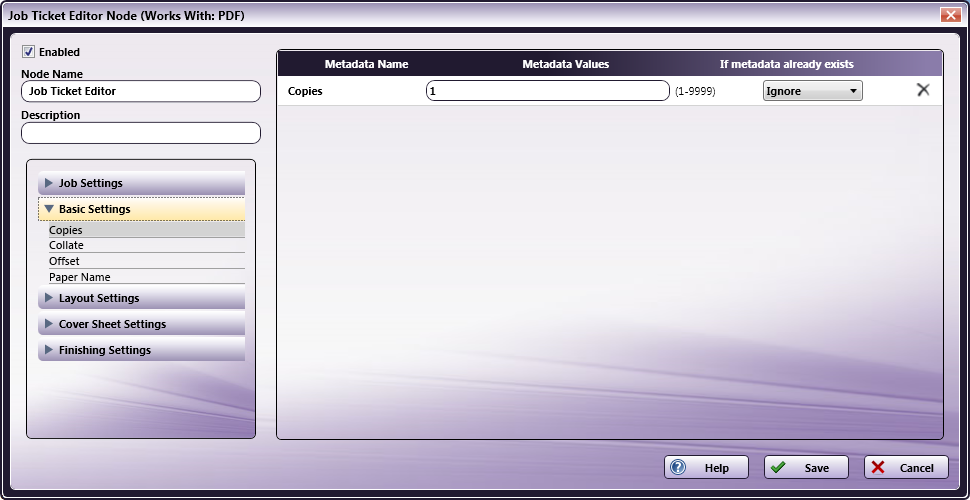Viewport: 970px width, 500px height.
Task: Select Copies in Basic Settings list
Action: pos(66,230)
